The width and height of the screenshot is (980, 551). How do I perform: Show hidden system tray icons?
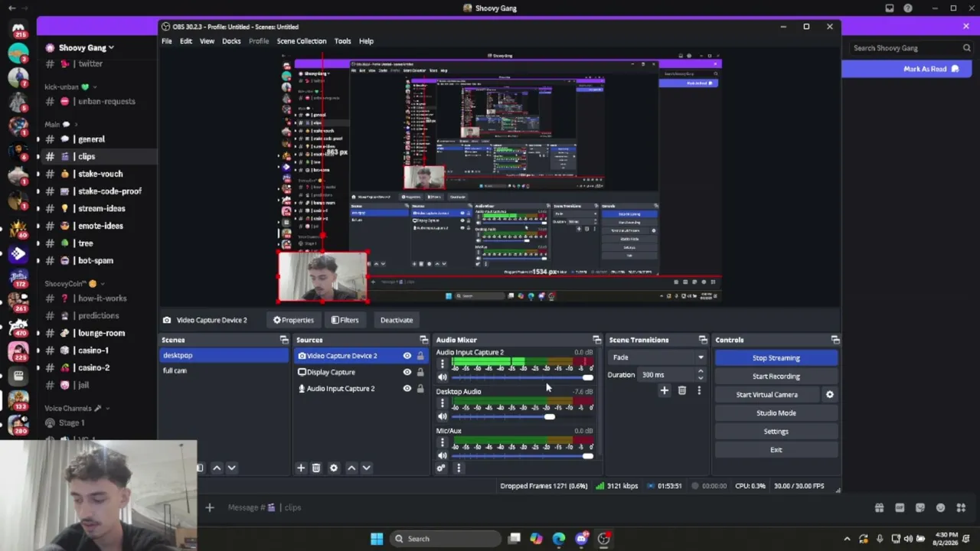click(x=847, y=539)
